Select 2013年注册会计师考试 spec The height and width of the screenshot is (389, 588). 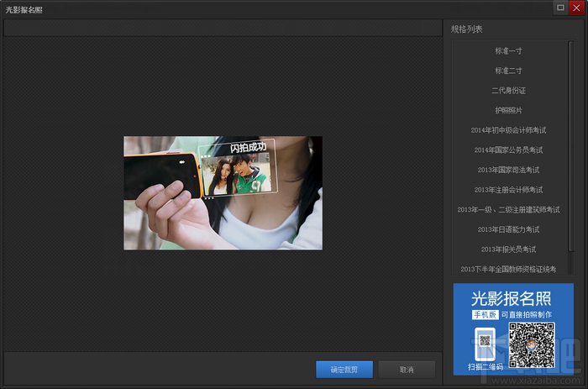pos(508,190)
